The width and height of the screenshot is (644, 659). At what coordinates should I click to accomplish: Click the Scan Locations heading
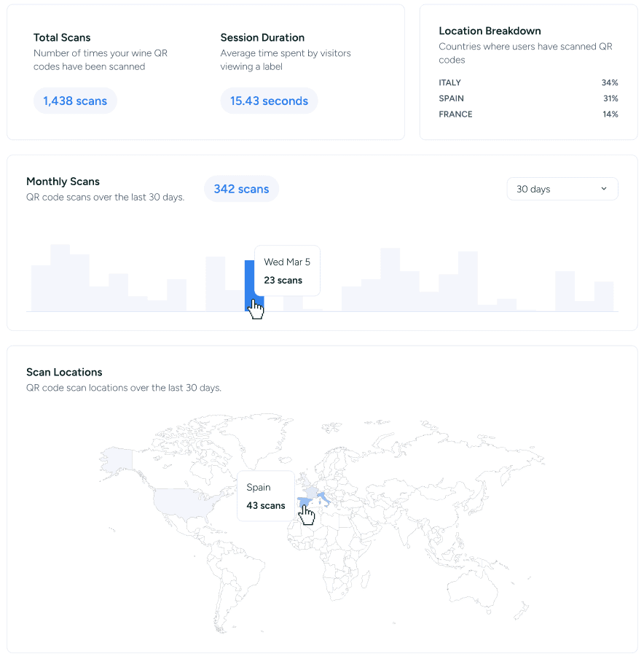tap(64, 372)
